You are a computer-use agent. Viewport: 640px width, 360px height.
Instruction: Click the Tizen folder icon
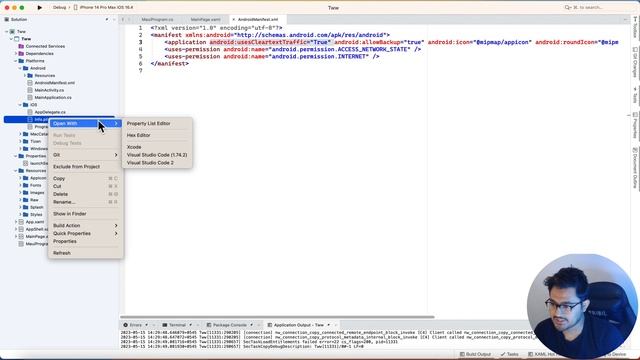tap(26, 141)
